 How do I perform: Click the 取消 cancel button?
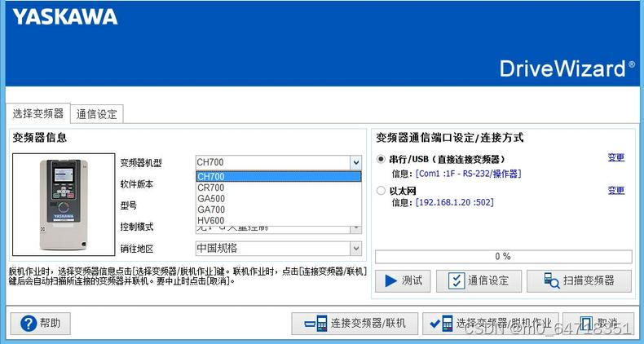coord(598,324)
